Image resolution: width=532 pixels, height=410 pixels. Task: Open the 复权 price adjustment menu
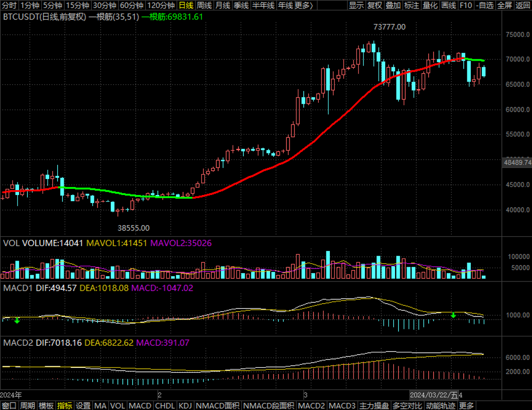pos(375,5)
